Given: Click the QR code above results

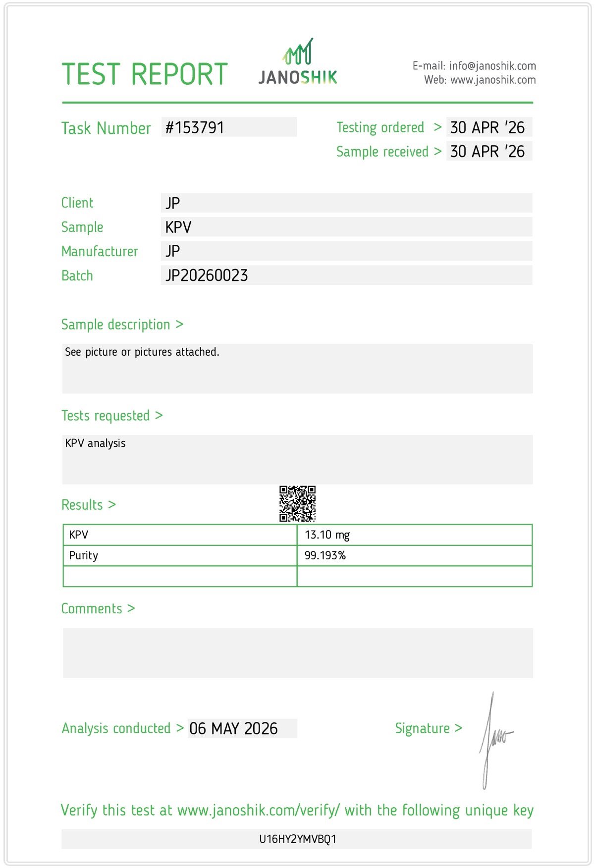Looking at the screenshot, I should (297, 503).
